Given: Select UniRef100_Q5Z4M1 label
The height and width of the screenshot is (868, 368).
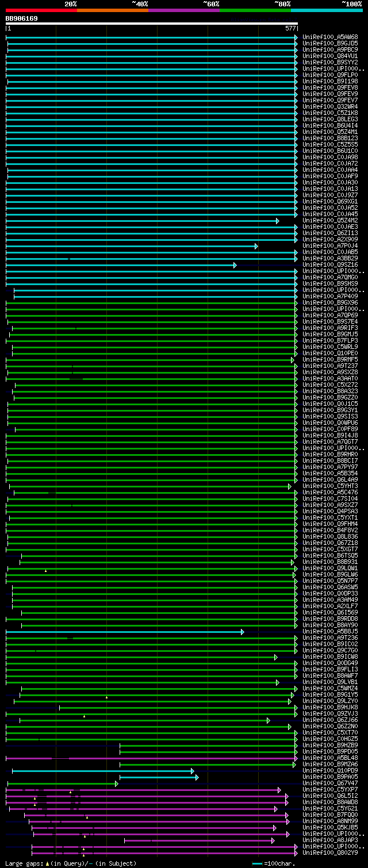Looking at the screenshot, I should (x=330, y=132).
